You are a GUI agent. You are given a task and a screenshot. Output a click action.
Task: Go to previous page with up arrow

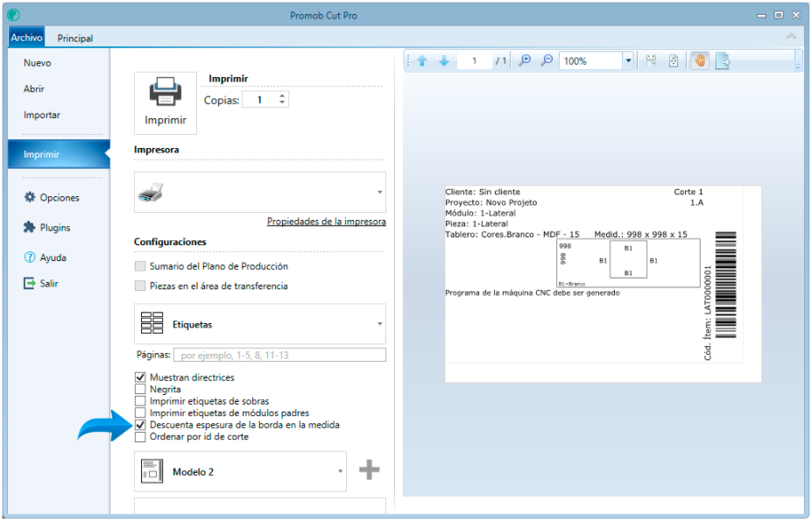(x=422, y=60)
